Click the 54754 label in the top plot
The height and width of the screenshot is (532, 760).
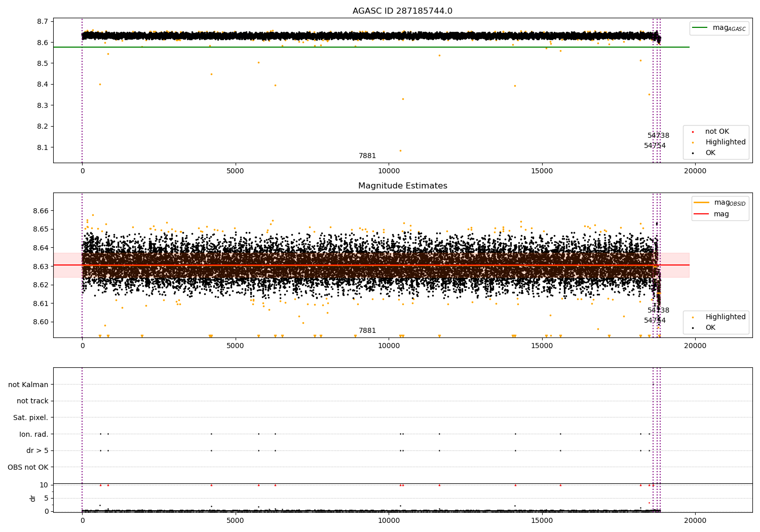click(655, 146)
